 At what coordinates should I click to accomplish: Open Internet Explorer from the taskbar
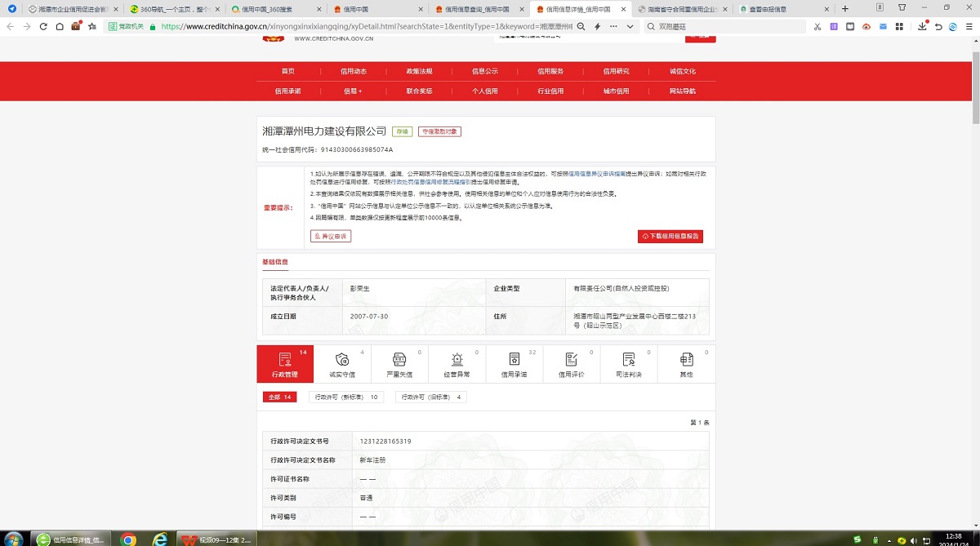pyautogui.click(x=160, y=539)
